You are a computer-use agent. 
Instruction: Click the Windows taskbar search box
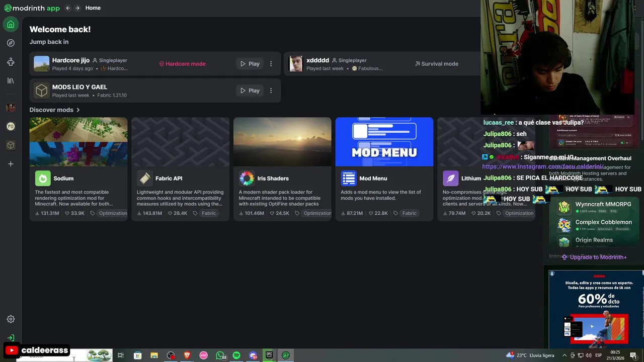coord(63,355)
